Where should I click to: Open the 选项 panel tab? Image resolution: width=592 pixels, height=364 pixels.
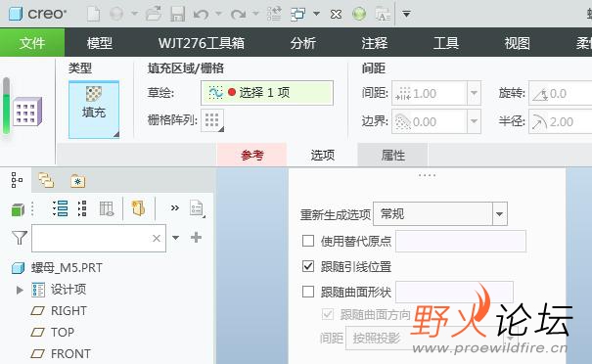323,155
